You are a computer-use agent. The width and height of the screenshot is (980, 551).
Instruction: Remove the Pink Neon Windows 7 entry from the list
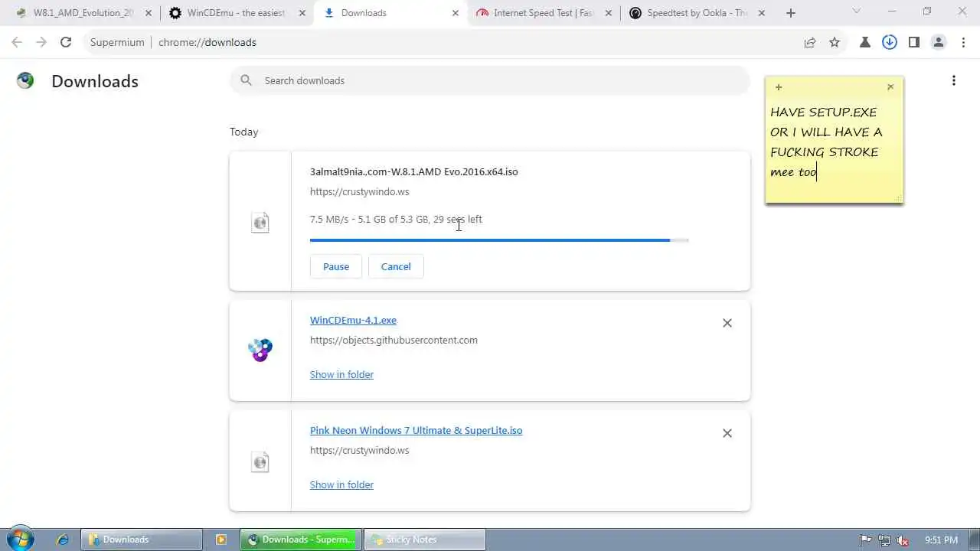pos(727,433)
